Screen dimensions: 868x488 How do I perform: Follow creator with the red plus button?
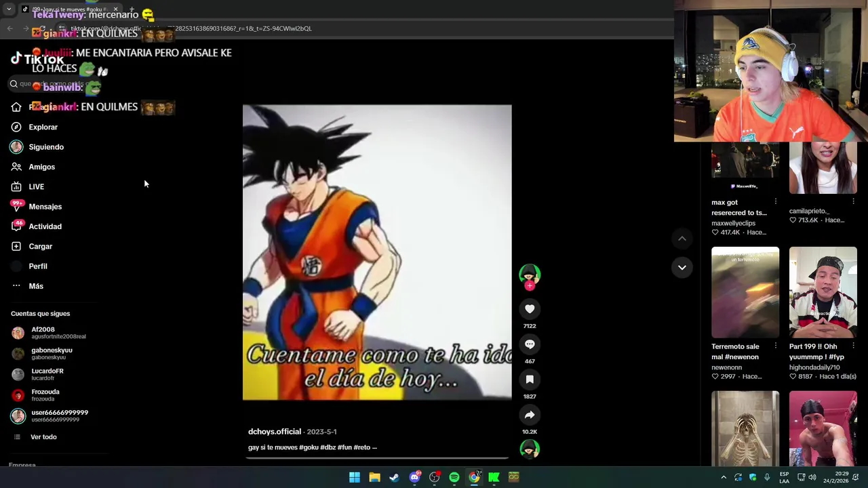coord(530,286)
